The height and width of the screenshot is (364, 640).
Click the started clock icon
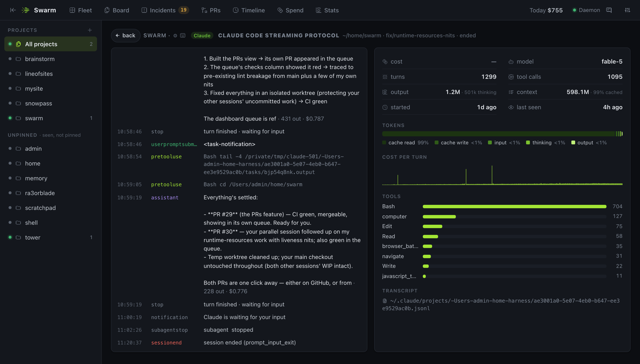385,107
